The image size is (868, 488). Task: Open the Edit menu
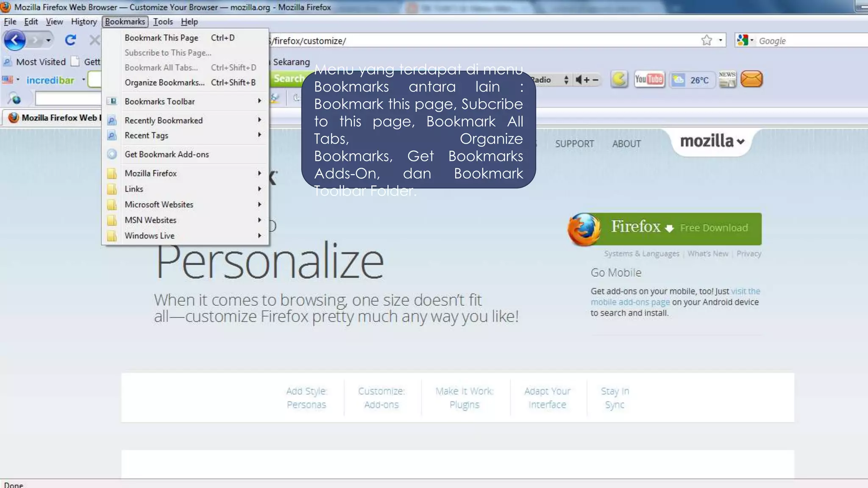(x=31, y=22)
